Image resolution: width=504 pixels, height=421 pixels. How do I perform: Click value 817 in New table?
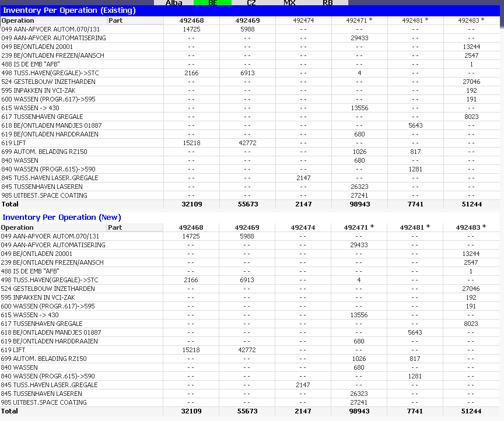coord(415,359)
